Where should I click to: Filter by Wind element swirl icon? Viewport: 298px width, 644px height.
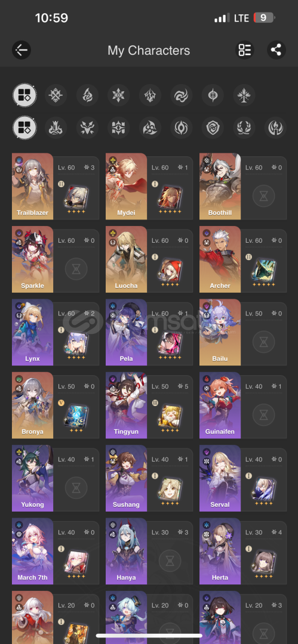pos(182,95)
